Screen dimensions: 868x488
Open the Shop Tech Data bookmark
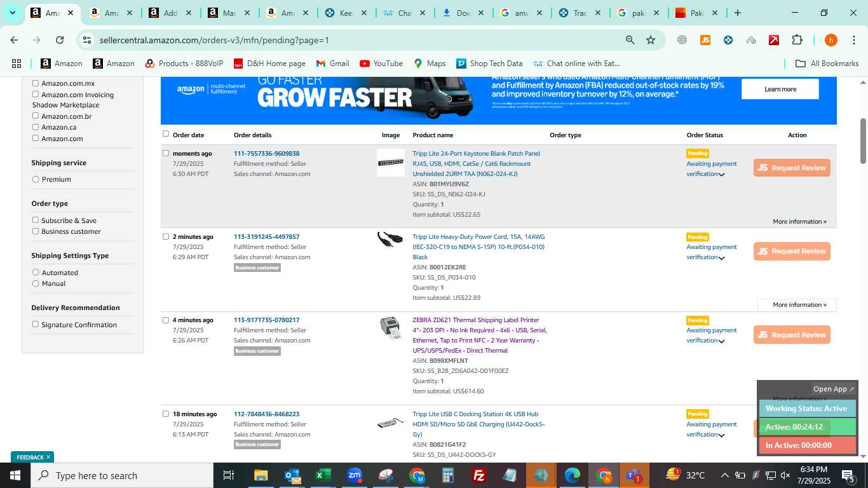[489, 64]
